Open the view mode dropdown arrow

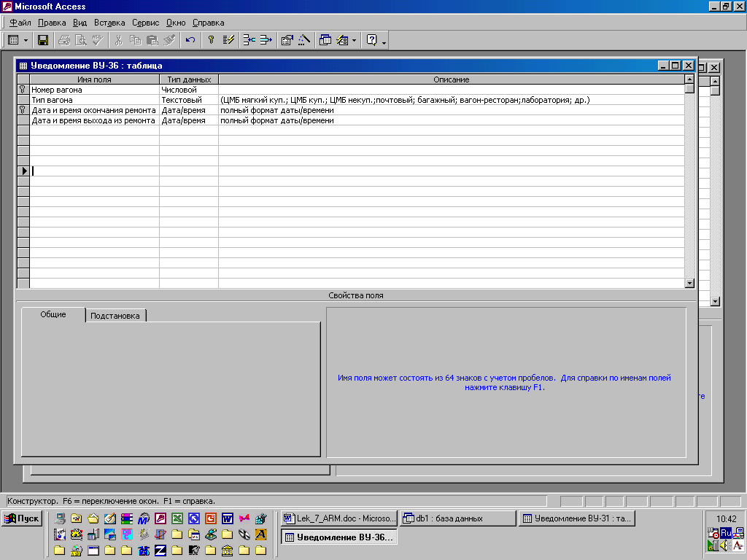click(26, 41)
